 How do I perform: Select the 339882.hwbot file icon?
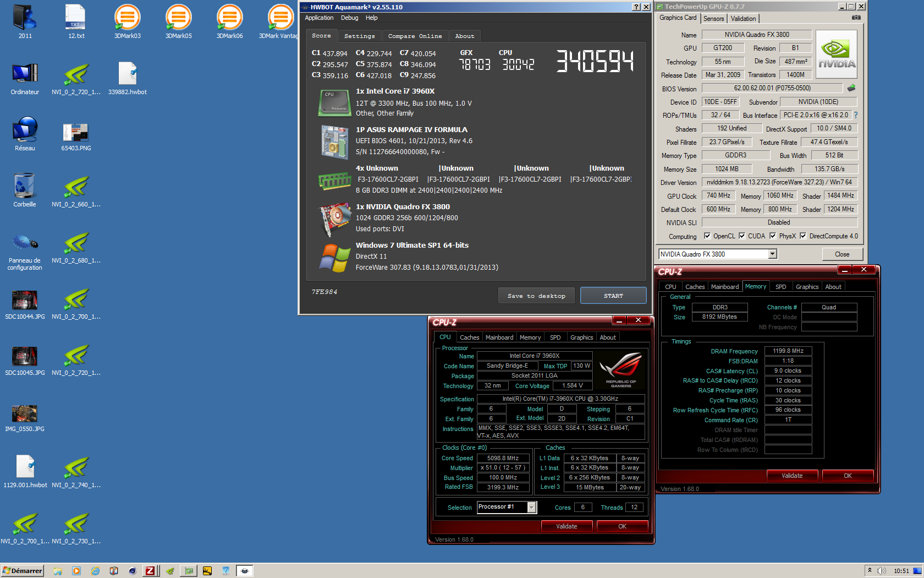click(x=127, y=78)
